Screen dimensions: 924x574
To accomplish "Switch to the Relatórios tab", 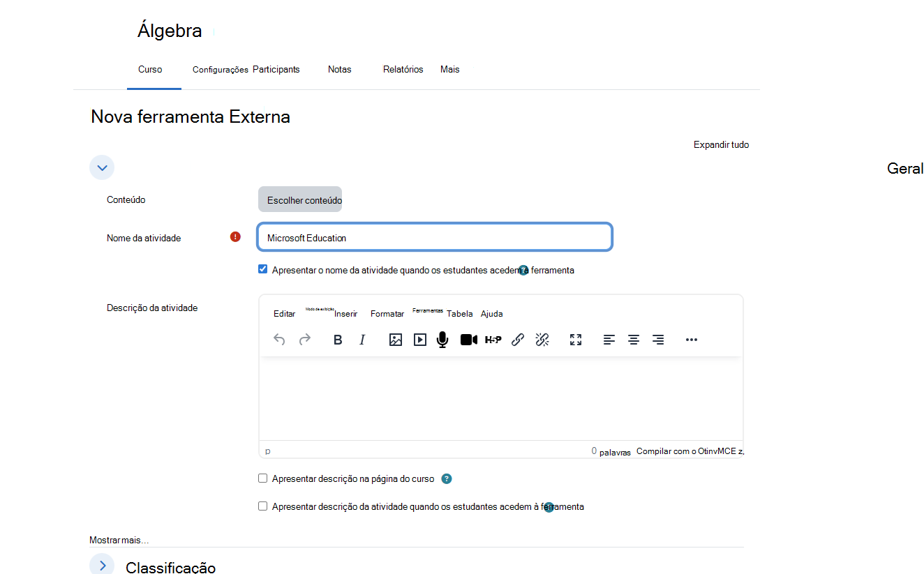I will click(x=403, y=70).
